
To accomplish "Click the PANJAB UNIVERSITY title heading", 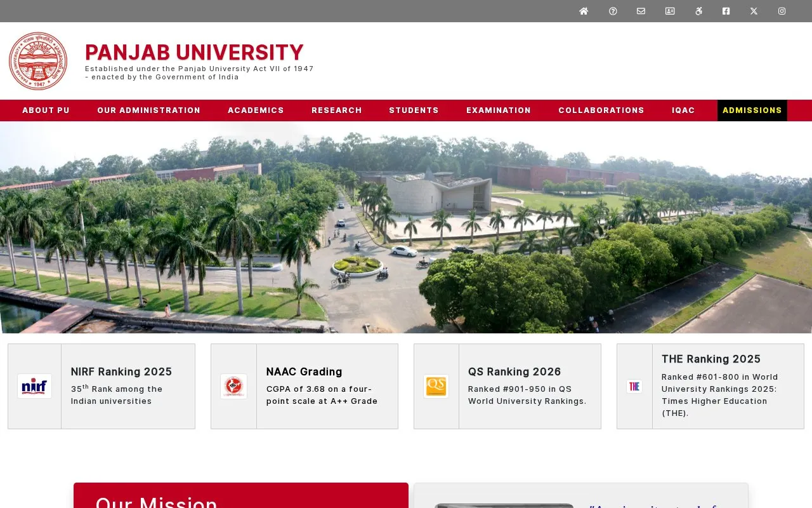I will (194, 52).
